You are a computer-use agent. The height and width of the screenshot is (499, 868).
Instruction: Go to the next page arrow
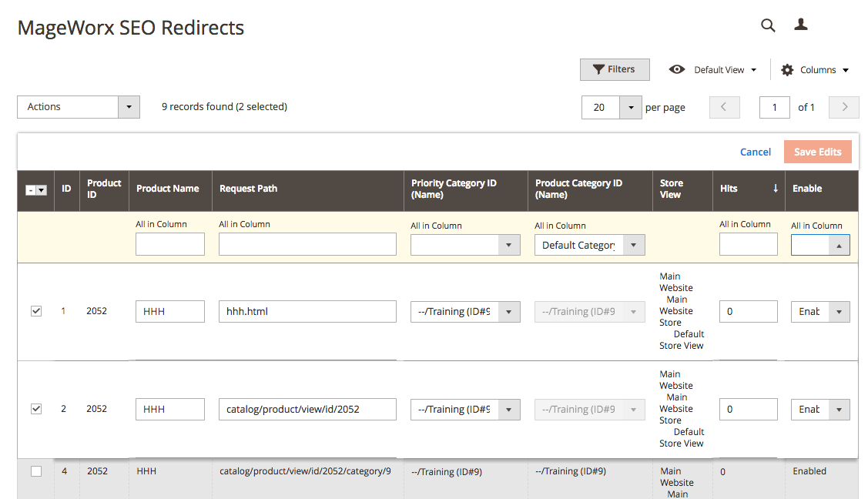pos(843,107)
